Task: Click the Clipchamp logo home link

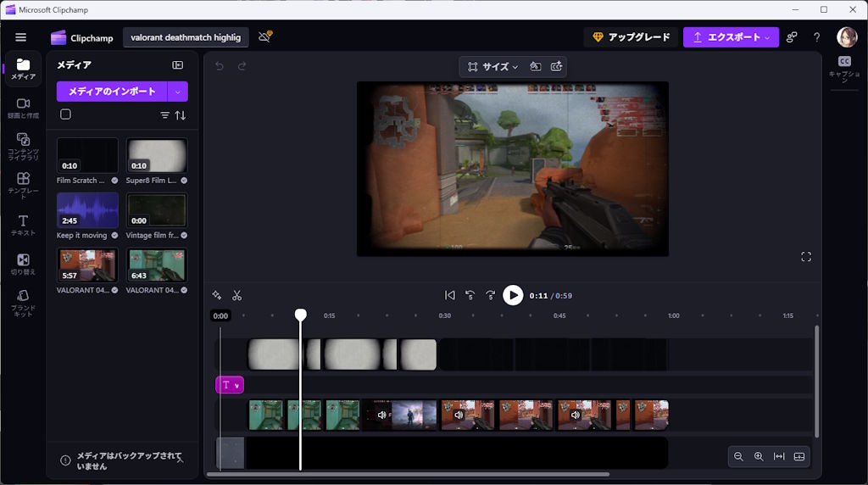Action: click(x=82, y=37)
